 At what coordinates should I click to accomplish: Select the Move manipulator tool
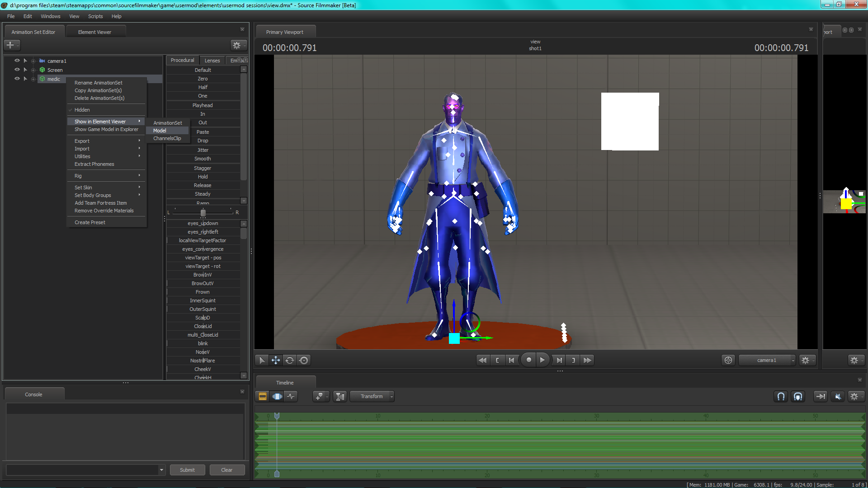click(x=275, y=360)
